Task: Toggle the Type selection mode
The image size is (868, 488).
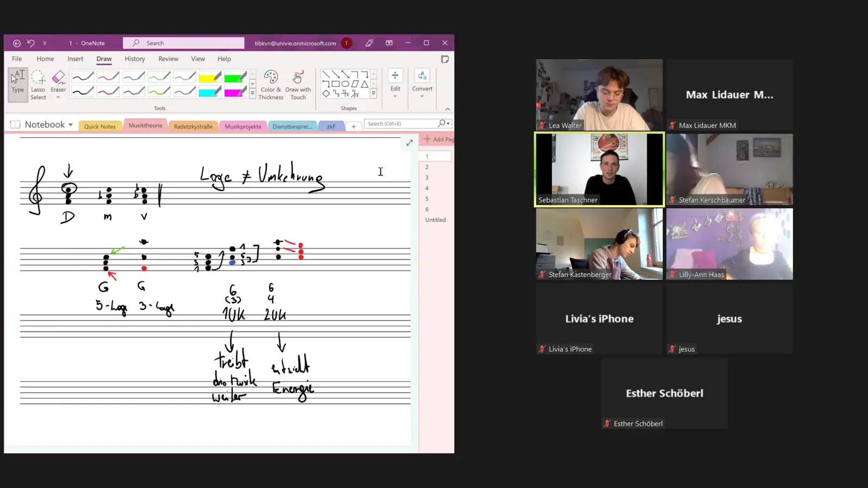Action: [18, 82]
